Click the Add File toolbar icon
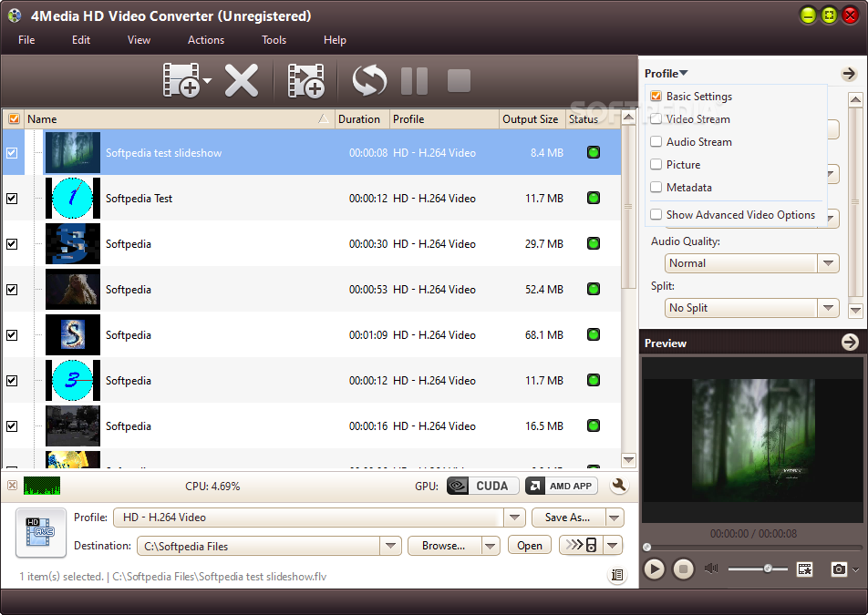This screenshot has height=615, width=868. pyautogui.click(x=181, y=81)
